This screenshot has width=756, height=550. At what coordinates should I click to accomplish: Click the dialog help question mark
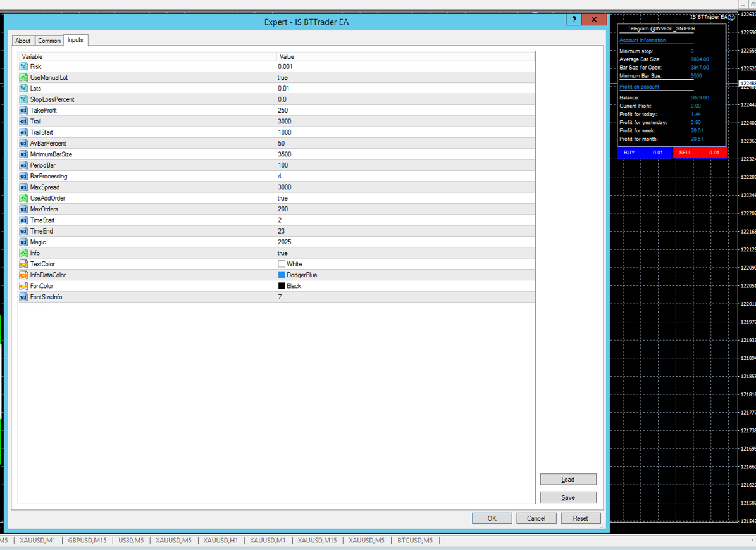tap(574, 20)
